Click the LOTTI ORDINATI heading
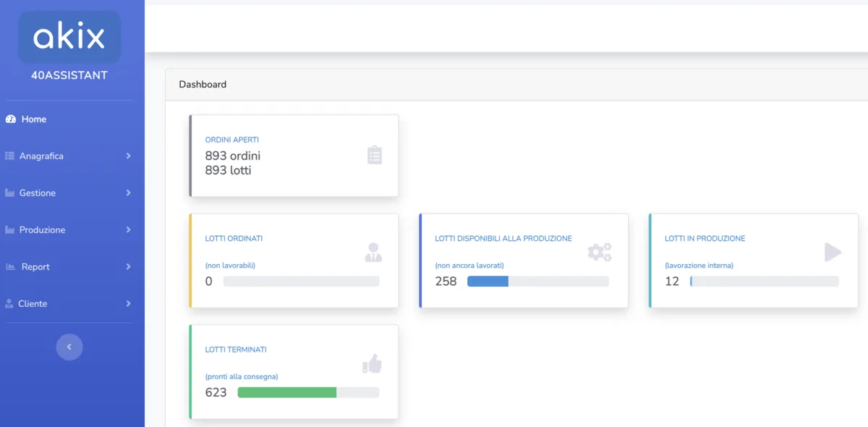 click(x=234, y=238)
